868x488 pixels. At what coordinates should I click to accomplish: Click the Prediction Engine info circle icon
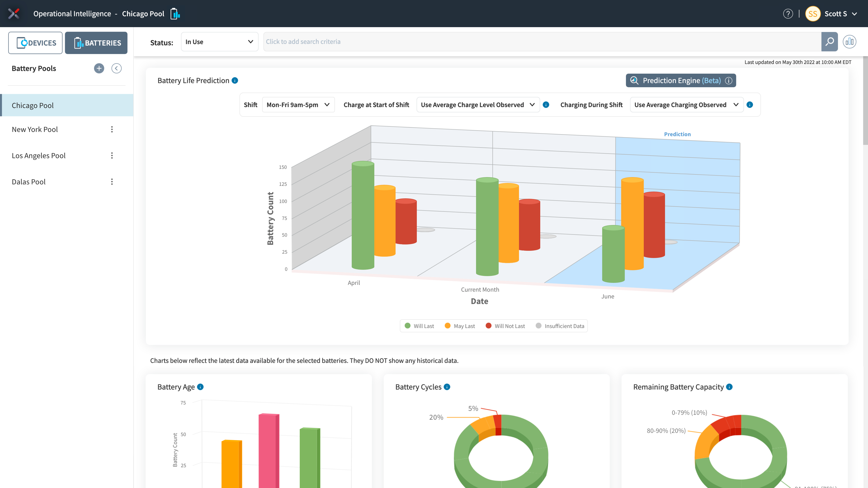729,81
